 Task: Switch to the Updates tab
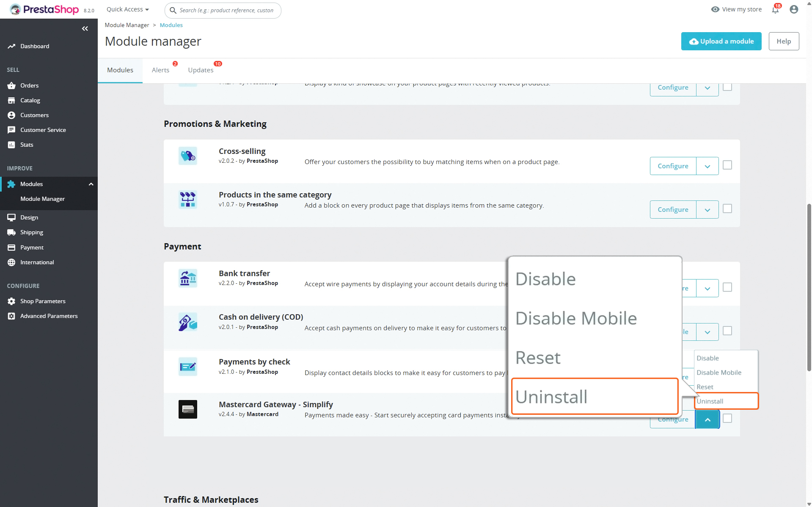pos(201,70)
